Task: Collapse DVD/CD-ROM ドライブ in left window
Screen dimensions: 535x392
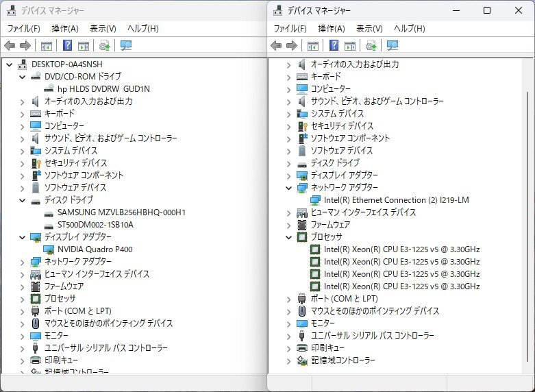Action: pos(22,77)
